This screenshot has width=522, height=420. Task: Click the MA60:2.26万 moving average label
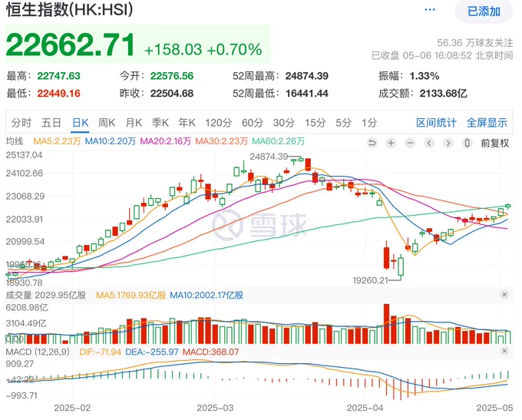(x=279, y=141)
